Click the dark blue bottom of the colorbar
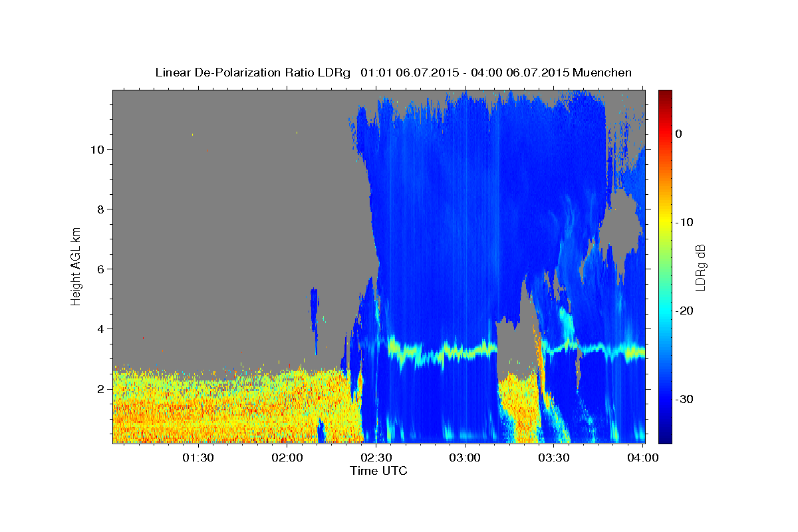This screenshot has width=798, height=532. click(x=665, y=438)
